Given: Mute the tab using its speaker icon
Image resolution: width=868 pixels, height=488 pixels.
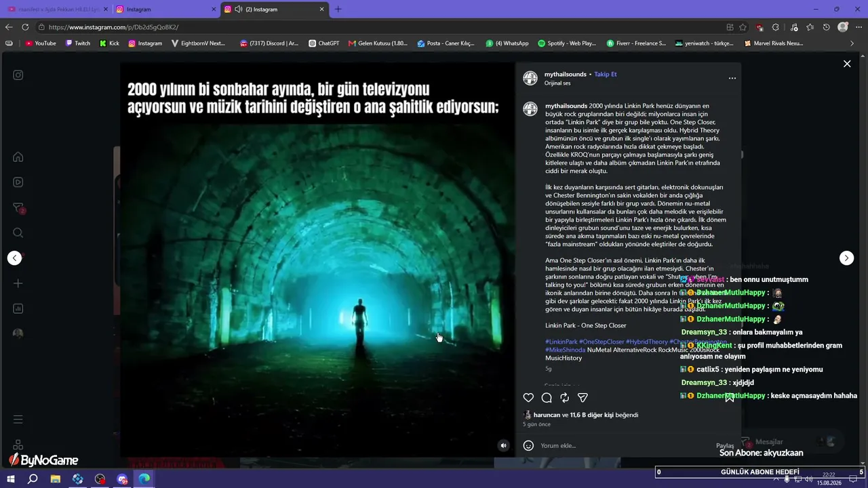Looking at the screenshot, I should 239,9.
